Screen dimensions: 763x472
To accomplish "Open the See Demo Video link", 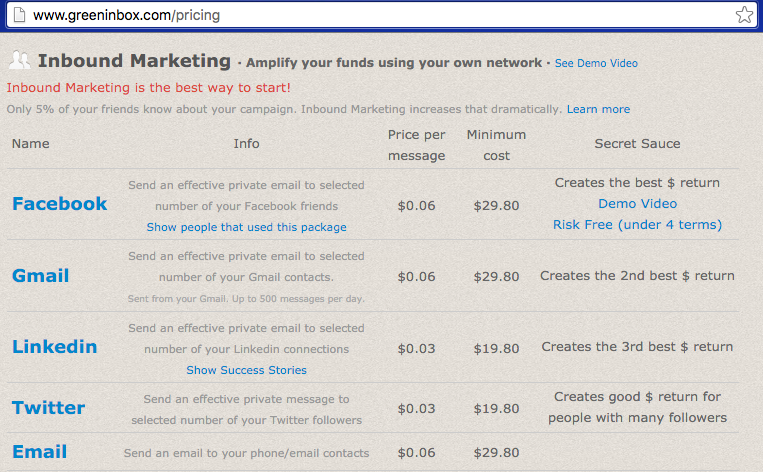I will (x=596, y=63).
